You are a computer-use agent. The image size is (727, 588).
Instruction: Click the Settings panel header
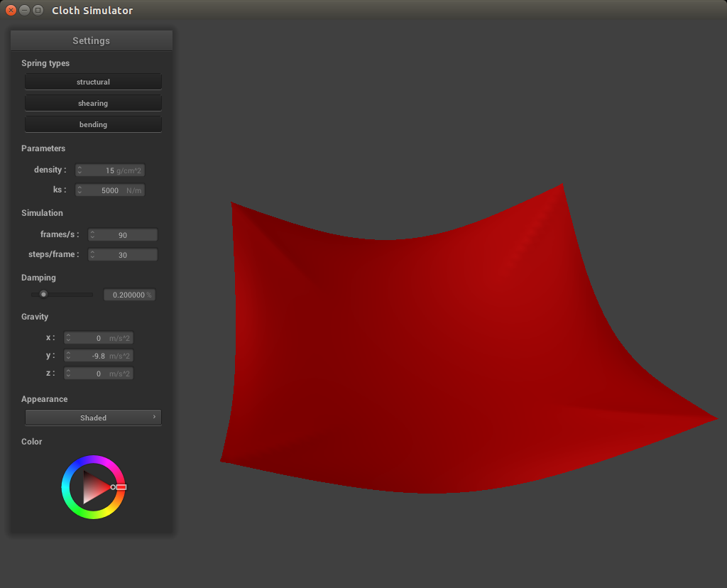(92, 40)
